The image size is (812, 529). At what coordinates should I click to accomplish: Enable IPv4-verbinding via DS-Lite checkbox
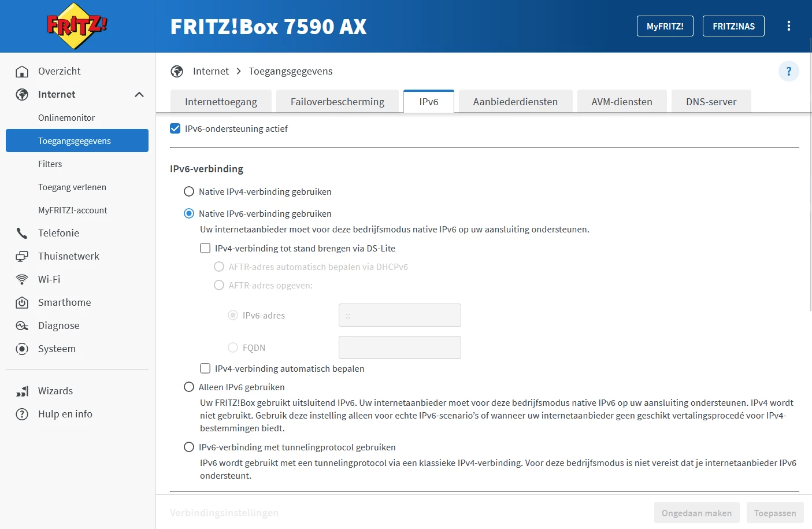click(205, 248)
